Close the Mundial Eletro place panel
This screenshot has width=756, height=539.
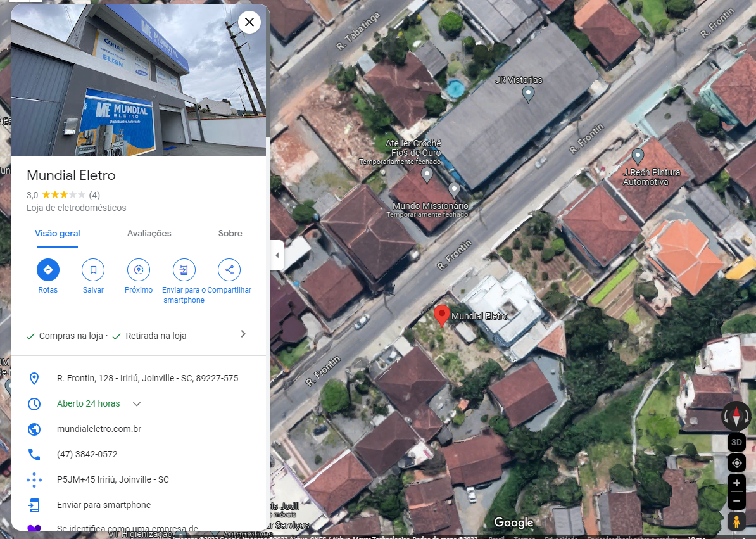[249, 22]
